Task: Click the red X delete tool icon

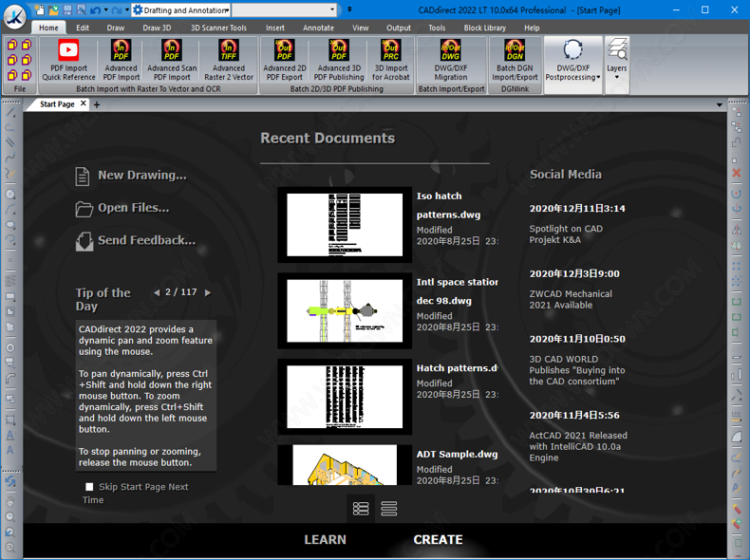Action: pos(736,173)
